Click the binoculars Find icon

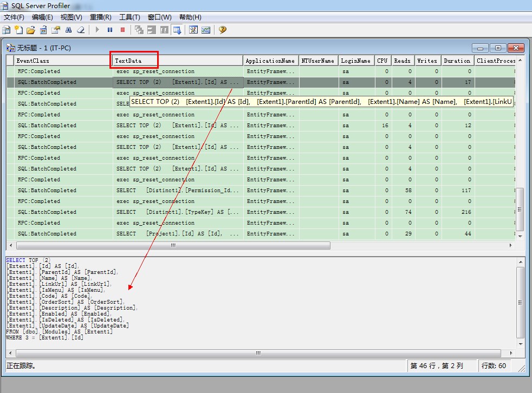68,30
